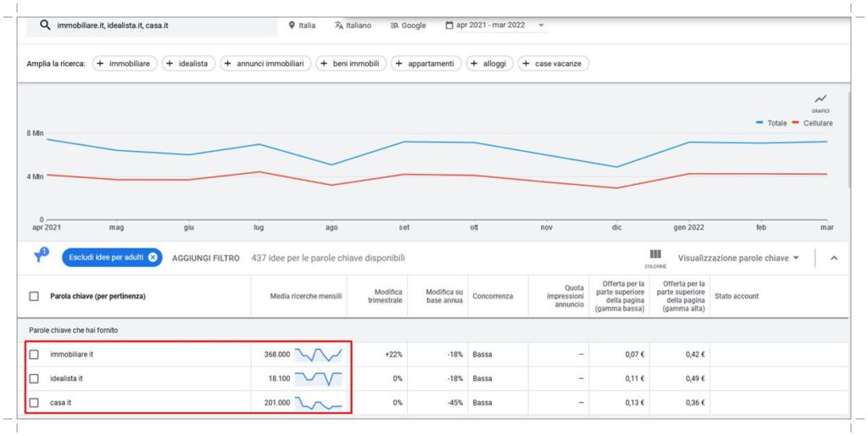Sort by 'Media ricerche mensili' column
Viewport: 868px width, 436px height.
(x=305, y=296)
